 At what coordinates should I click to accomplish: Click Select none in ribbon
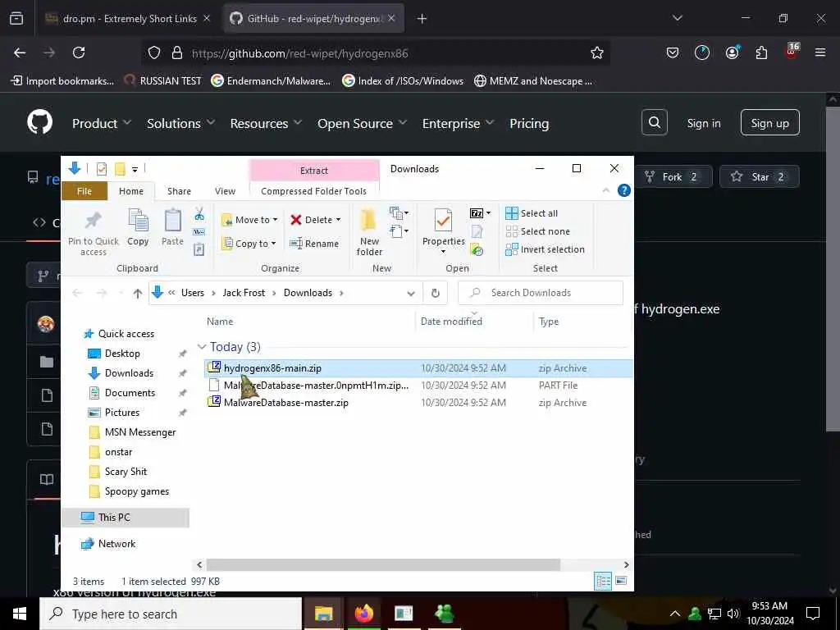tap(538, 231)
